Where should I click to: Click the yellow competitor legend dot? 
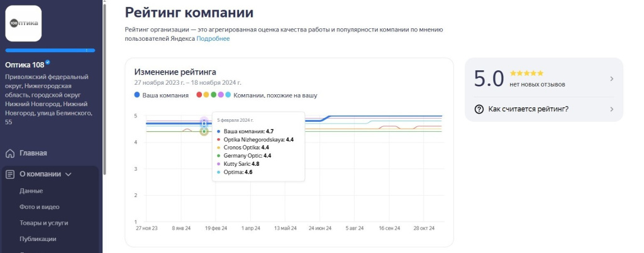coord(206,95)
